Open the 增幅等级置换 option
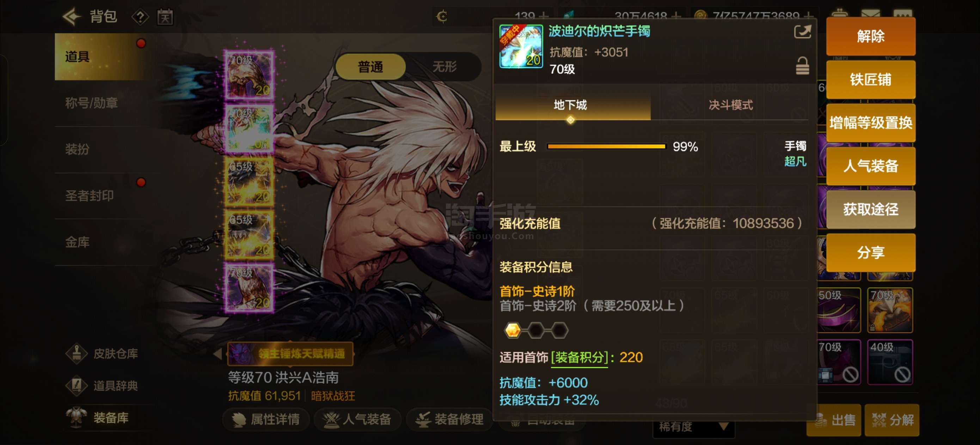This screenshot has height=445, width=980. [x=870, y=123]
